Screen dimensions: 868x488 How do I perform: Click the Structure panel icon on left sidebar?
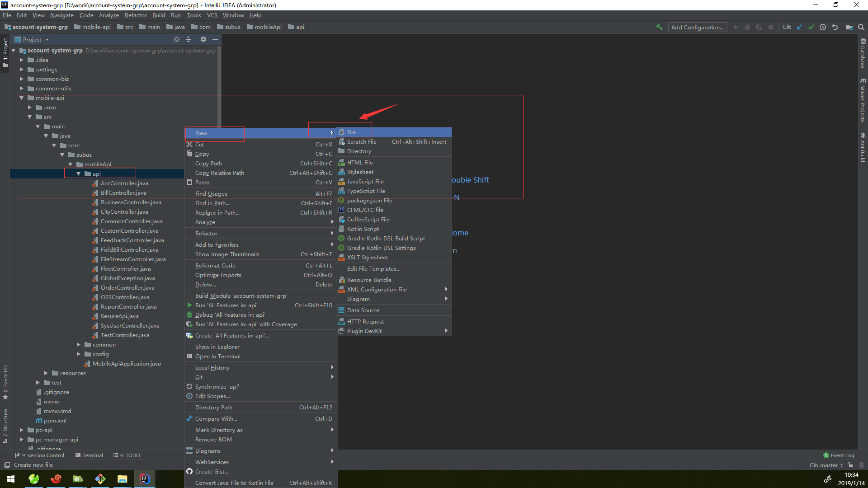click(x=5, y=428)
